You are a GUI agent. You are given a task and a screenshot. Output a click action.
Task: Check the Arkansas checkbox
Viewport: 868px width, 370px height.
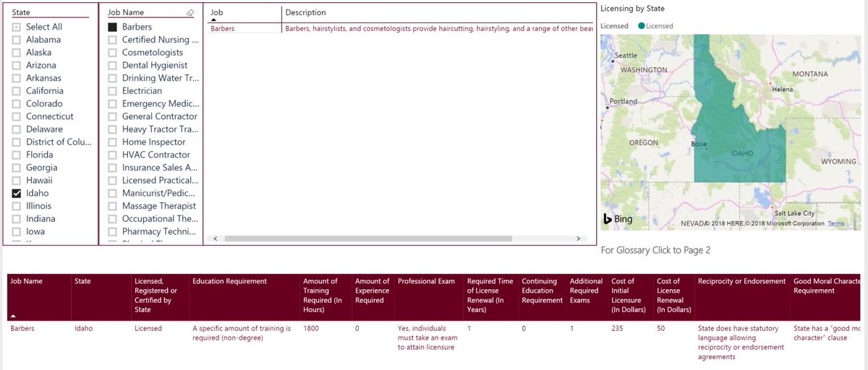click(x=17, y=78)
